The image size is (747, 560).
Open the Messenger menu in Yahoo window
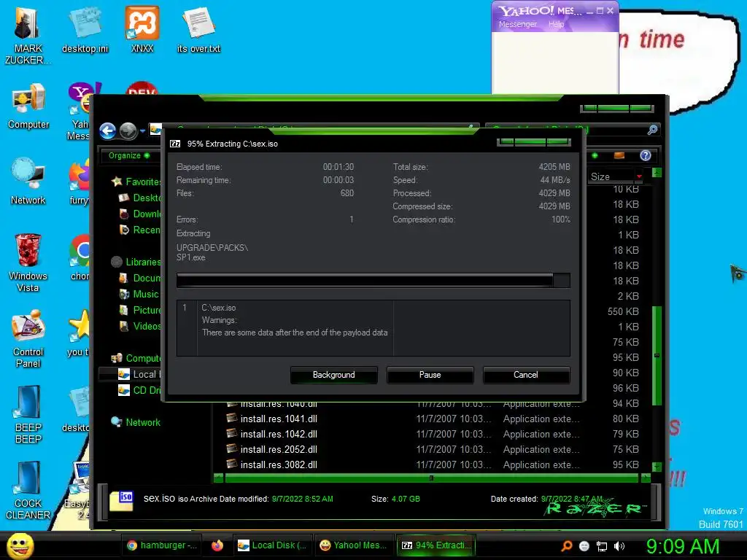(x=517, y=24)
